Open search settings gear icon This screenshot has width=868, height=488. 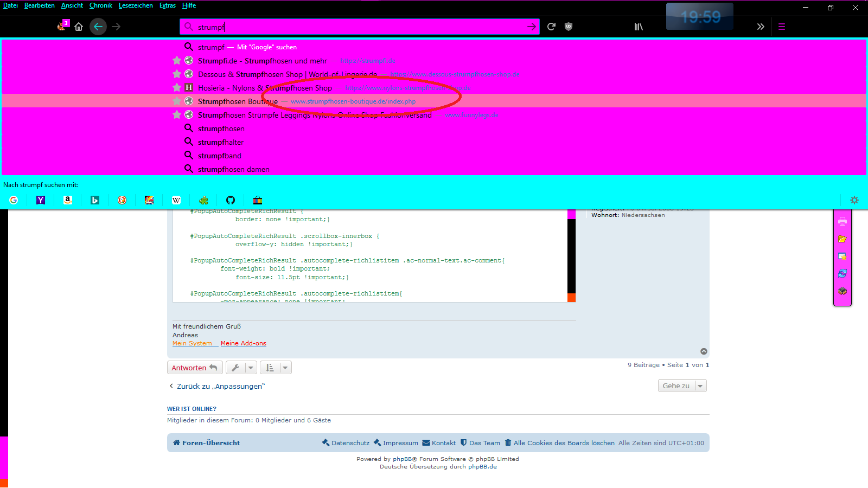click(854, 200)
